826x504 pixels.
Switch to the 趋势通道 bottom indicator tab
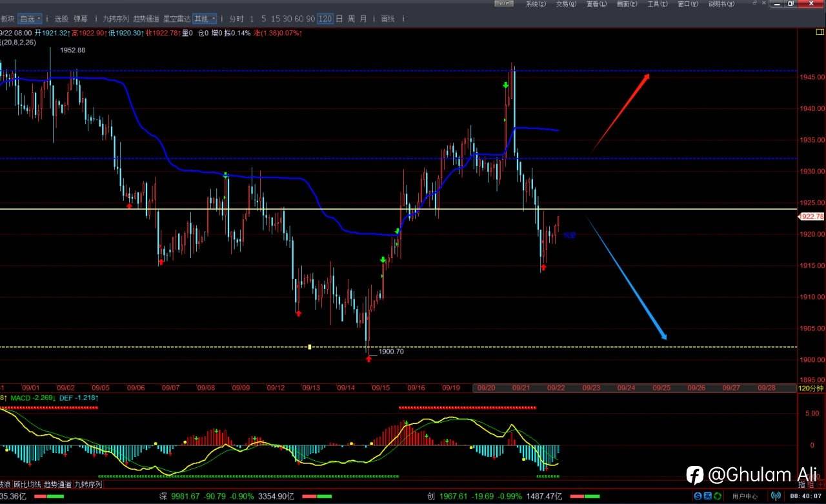[58, 484]
